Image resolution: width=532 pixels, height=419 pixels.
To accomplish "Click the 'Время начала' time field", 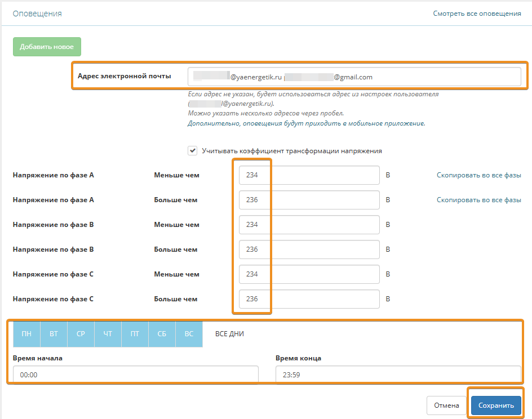I will pos(135,374).
